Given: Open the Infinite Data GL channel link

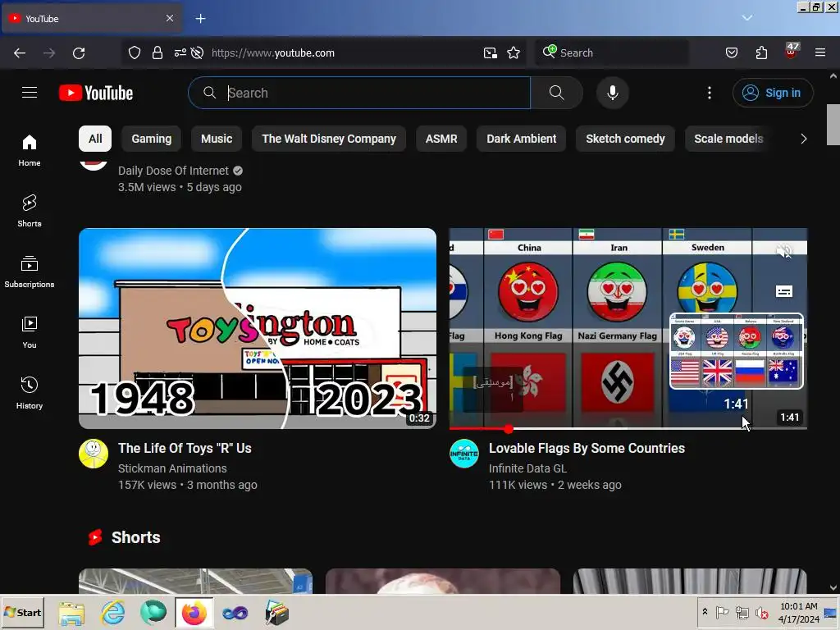Looking at the screenshot, I should [527, 468].
